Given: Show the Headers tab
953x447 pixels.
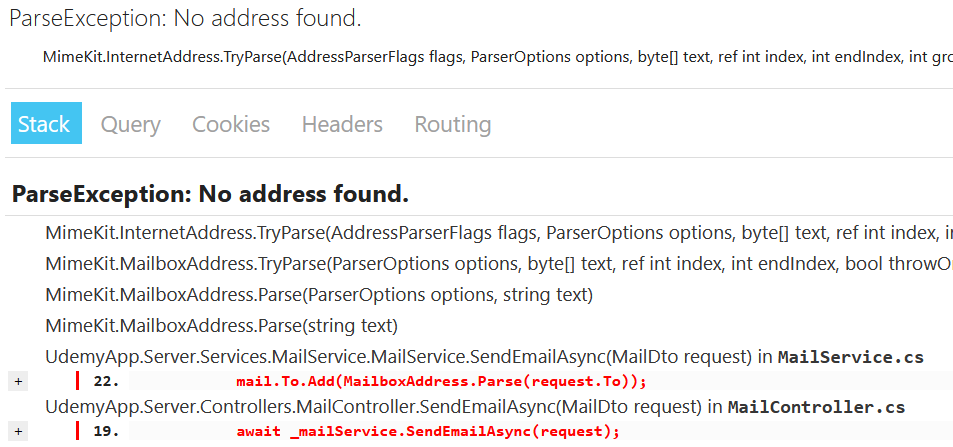Looking at the screenshot, I should [x=342, y=124].
